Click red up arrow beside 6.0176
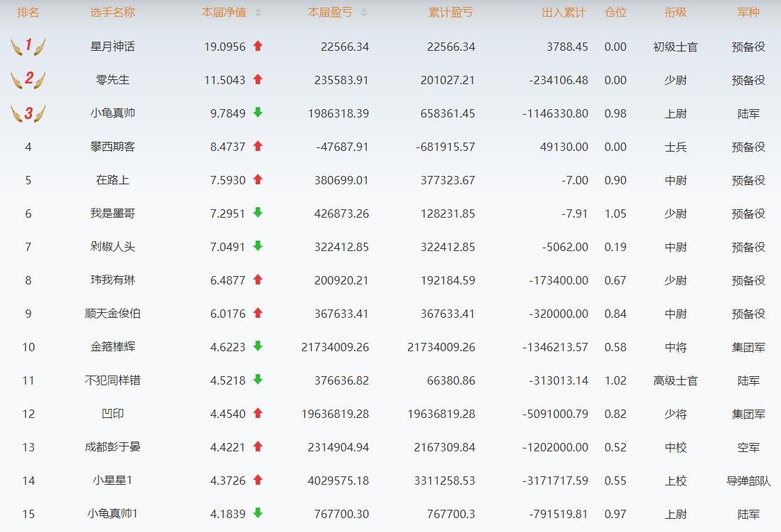Image resolution: width=781 pixels, height=532 pixels. point(258,313)
